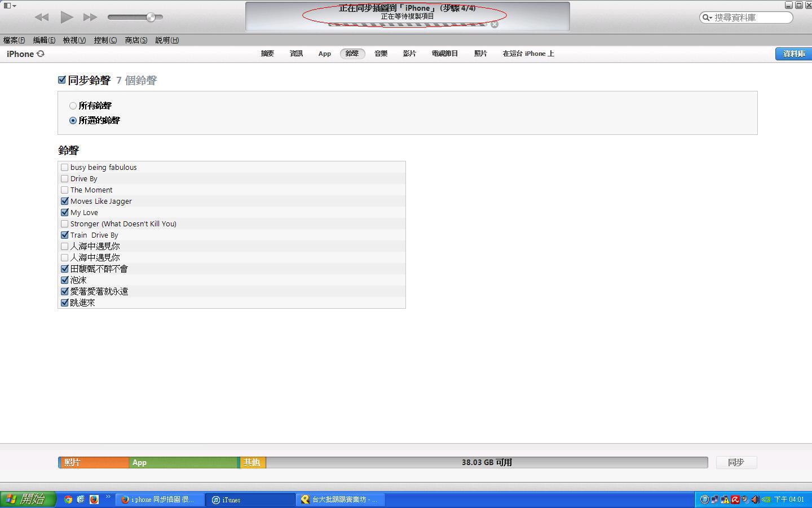This screenshot has height=508, width=812.
Task: Switch to the App tab
Action: (325, 54)
